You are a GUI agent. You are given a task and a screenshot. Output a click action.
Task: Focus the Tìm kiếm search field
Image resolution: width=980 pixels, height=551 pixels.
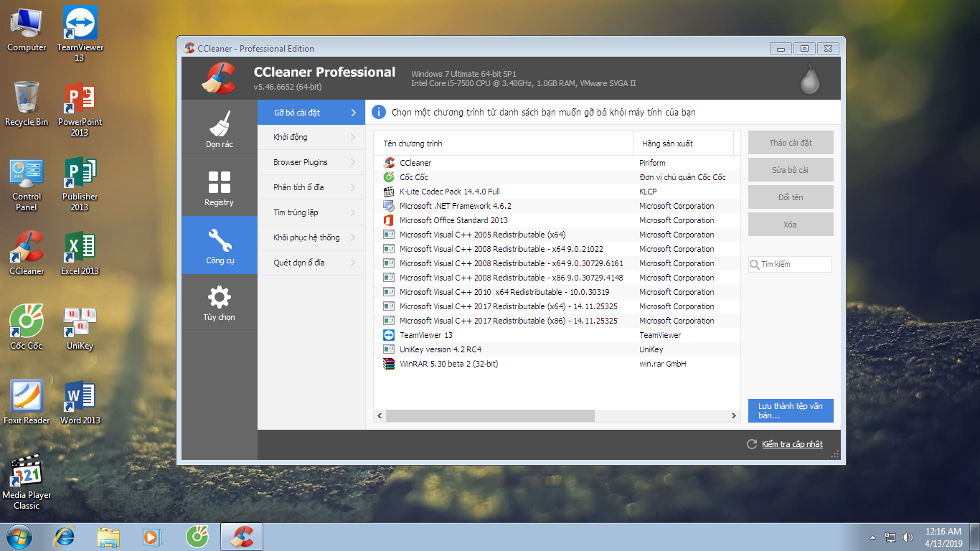790,264
